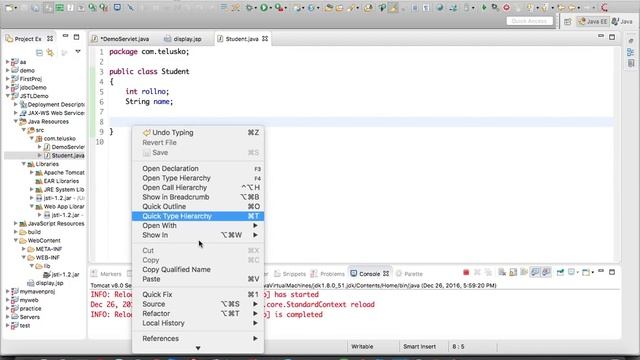Focus the Quick Access search field
The image size is (640, 360).
[529, 21]
